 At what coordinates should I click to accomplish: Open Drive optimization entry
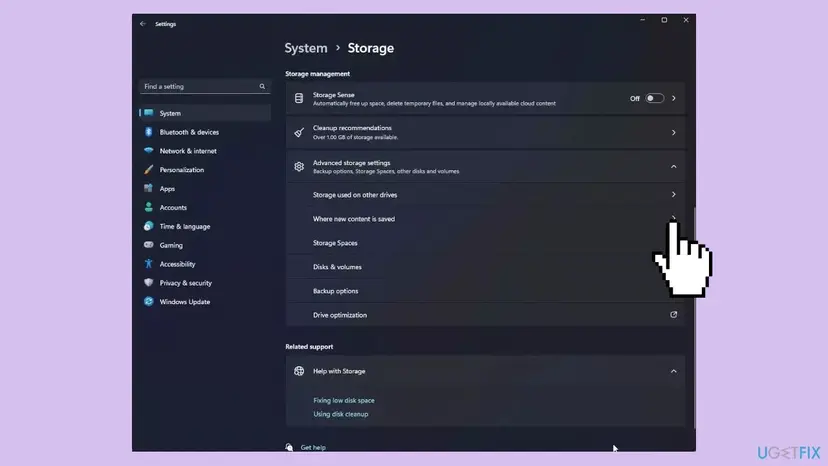[x=485, y=314]
